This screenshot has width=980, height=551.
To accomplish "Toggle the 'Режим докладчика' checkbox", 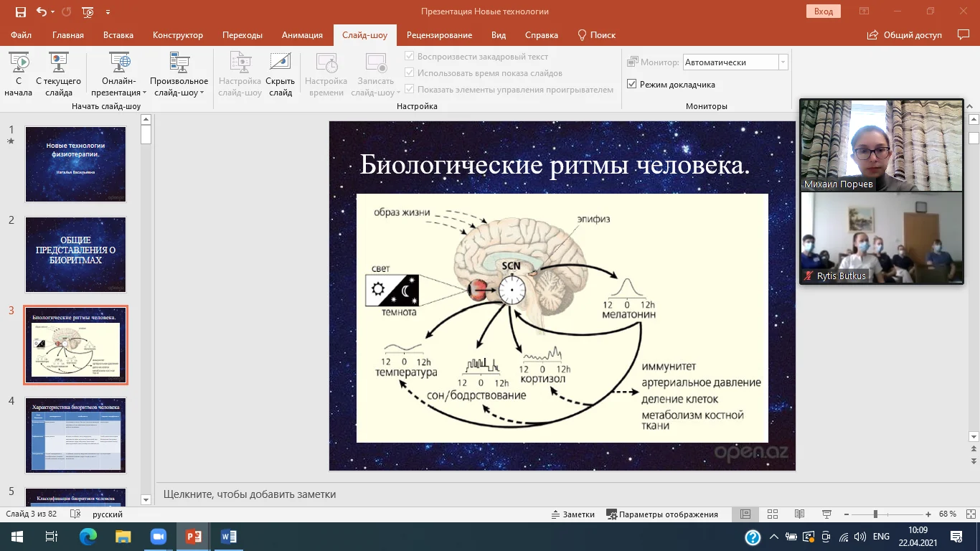I will pyautogui.click(x=632, y=84).
